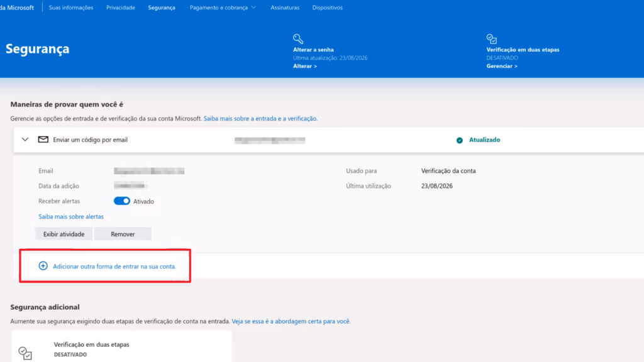Screen dimensions: 644x362
Task: Open Veja se essa é a abordagem certa link
Action: click(291, 321)
